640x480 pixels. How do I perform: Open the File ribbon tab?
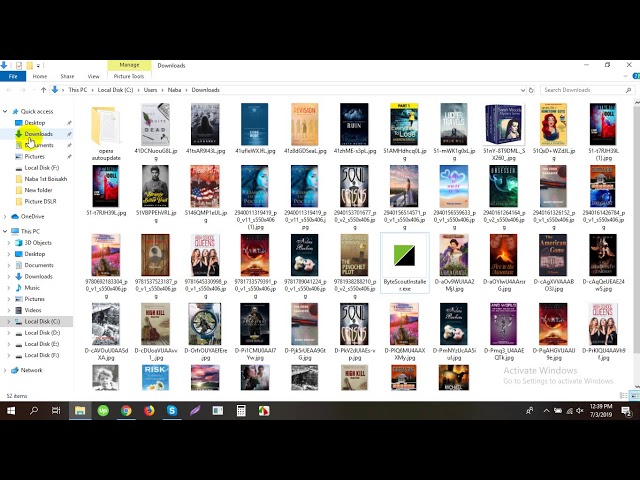coord(13,76)
